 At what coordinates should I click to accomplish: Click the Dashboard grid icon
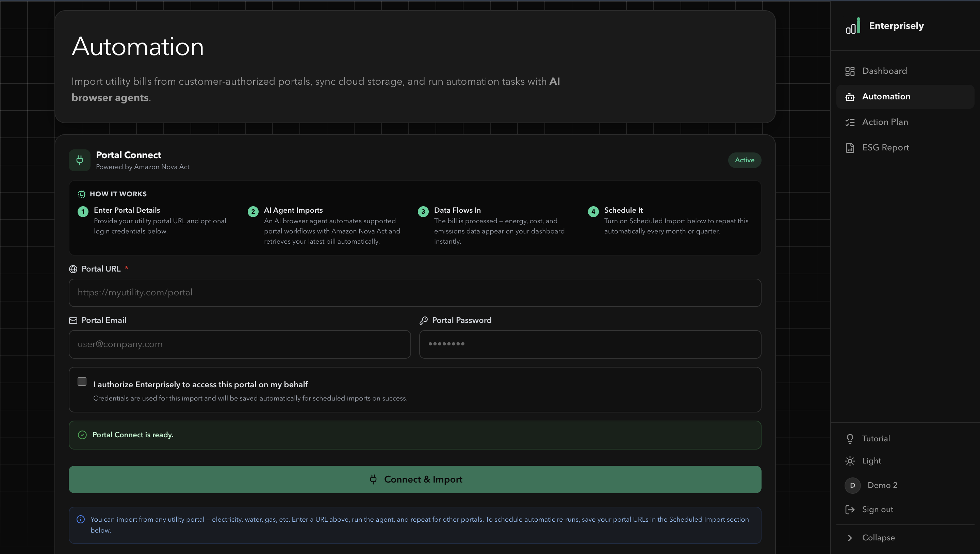pyautogui.click(x=850, y=71)
